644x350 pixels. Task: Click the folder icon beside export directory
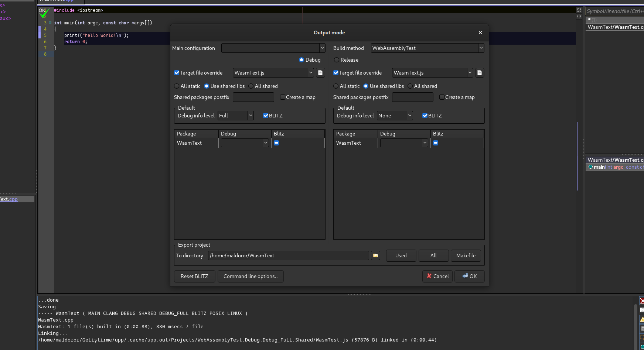tap(375, 255)
